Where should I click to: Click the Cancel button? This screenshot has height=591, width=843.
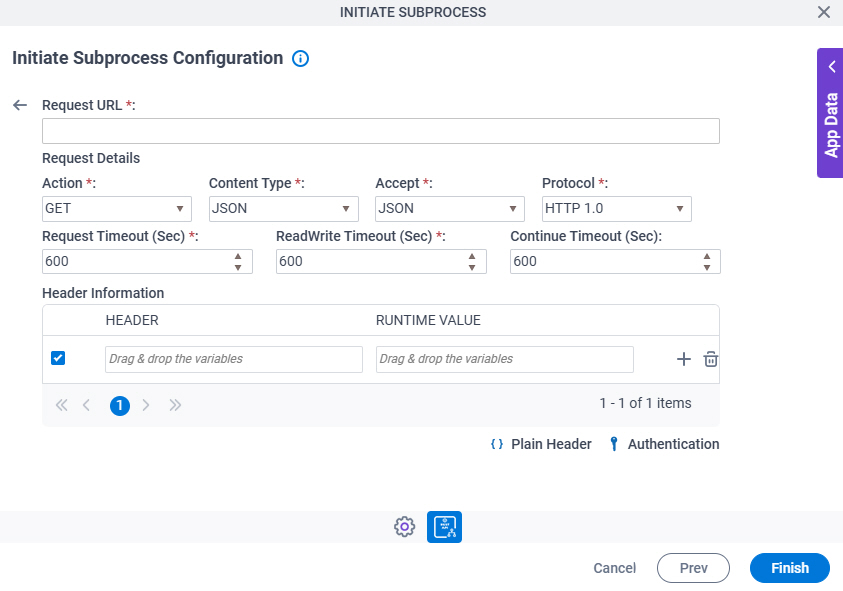coord(615,568)
